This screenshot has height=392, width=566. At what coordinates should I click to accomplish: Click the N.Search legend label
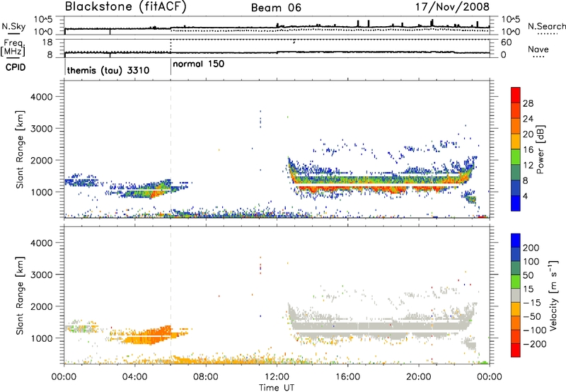pos(546,26)
